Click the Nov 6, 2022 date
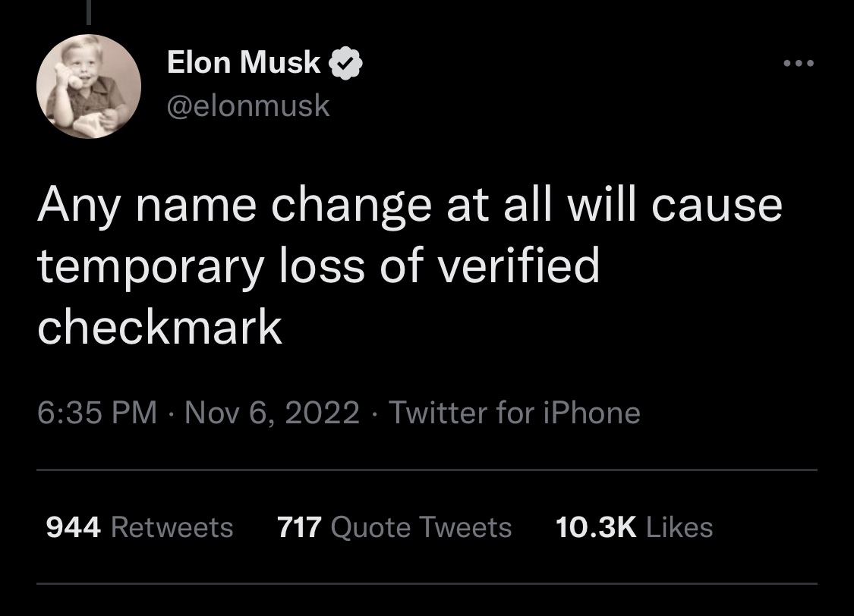The image size is (854, 616). click(272, 413)
